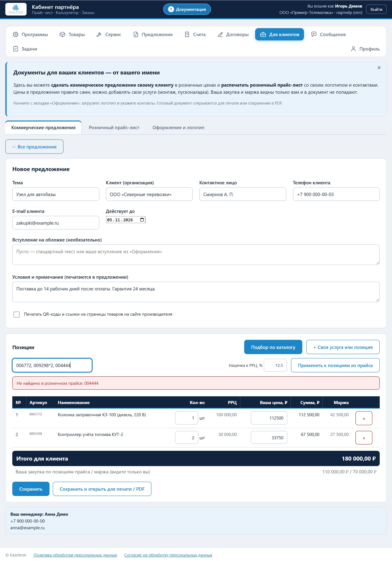Click the Профиль user icon
Viewport: 392px width, 562px height.
tap(353, 49)
